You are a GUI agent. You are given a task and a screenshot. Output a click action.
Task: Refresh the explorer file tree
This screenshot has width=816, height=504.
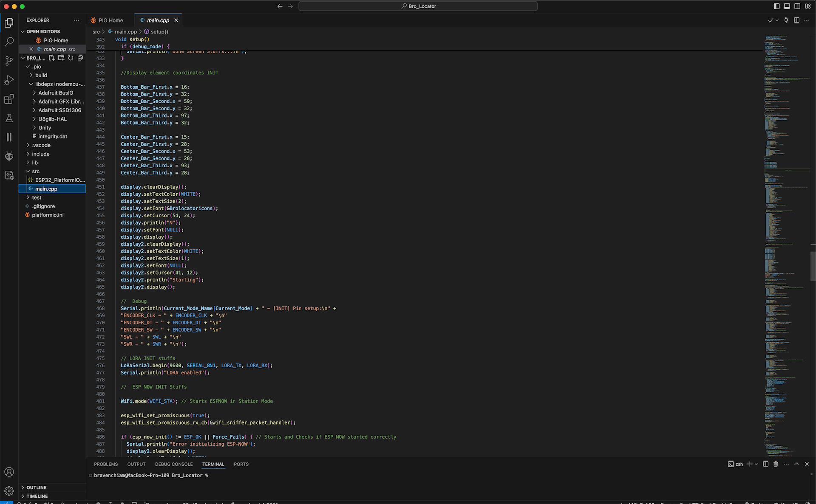pos(71,58)
